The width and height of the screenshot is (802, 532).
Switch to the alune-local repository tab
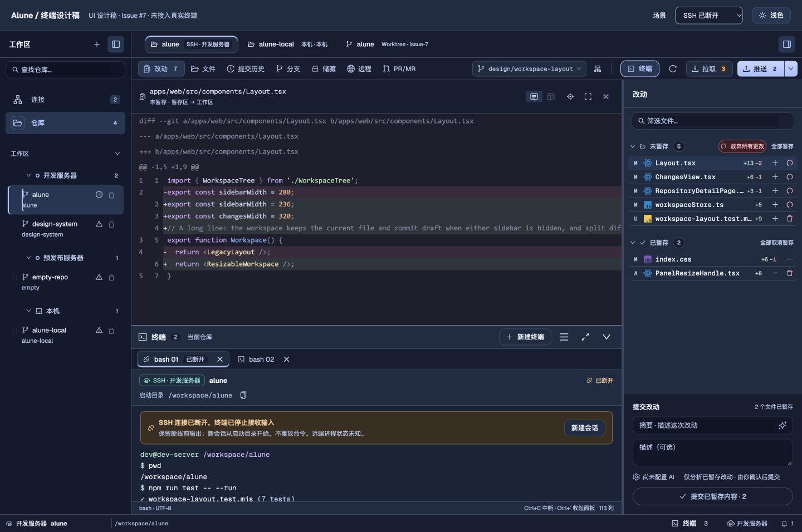(x=287, y=45)
